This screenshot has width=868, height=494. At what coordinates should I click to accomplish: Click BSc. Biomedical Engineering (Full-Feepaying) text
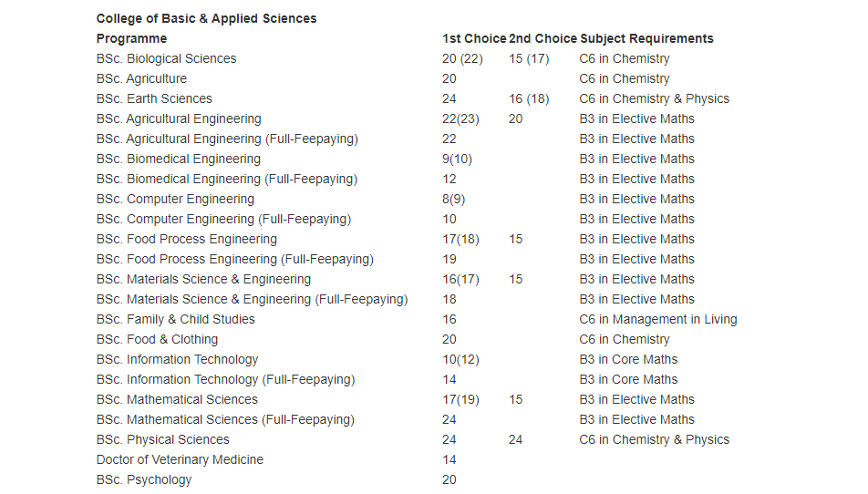227,179
